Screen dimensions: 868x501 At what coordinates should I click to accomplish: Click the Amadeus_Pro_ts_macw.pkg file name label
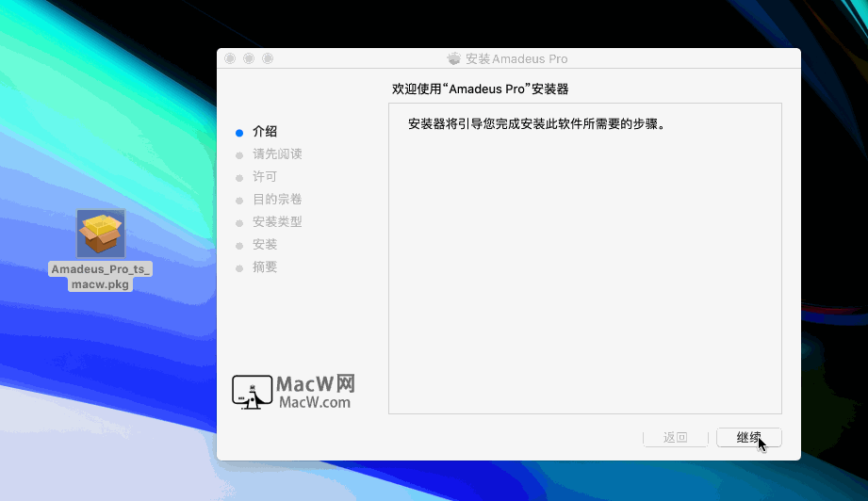click(x=100, y=277)
